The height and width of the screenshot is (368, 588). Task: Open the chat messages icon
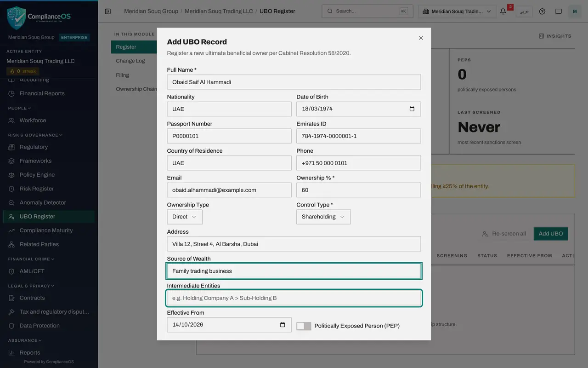(x=559, y=11)
